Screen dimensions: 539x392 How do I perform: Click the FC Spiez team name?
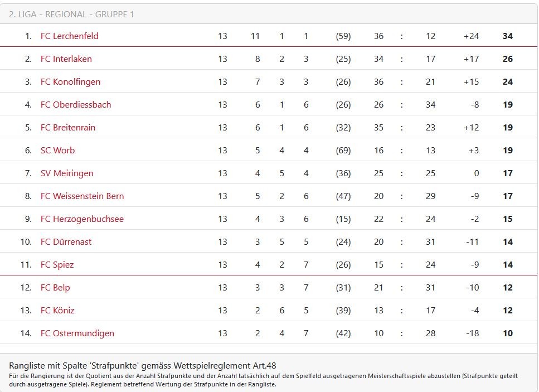[57, 264]
